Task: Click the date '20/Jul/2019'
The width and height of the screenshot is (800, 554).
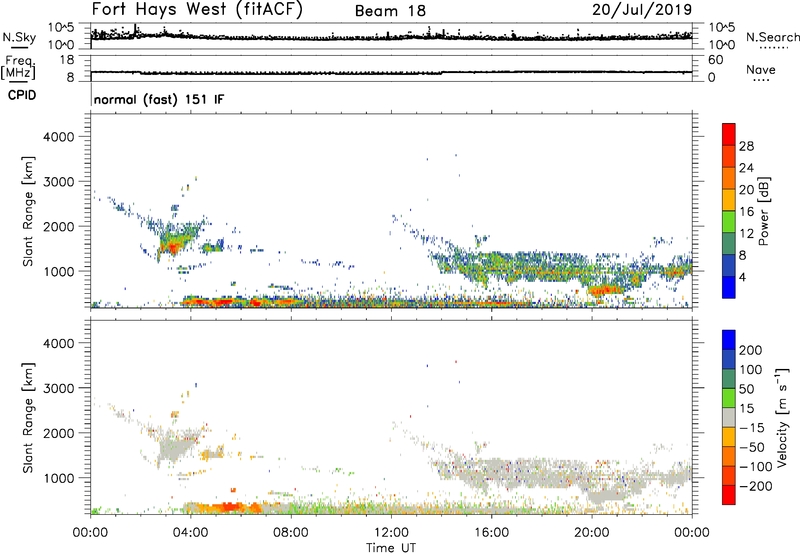Action: tap(642, 10)
